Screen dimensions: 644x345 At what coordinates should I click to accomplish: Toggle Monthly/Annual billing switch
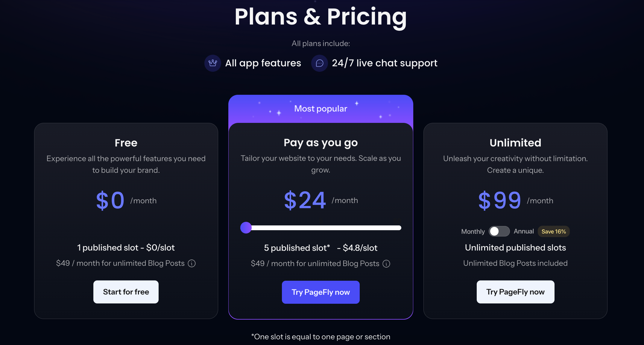(499, 231)
